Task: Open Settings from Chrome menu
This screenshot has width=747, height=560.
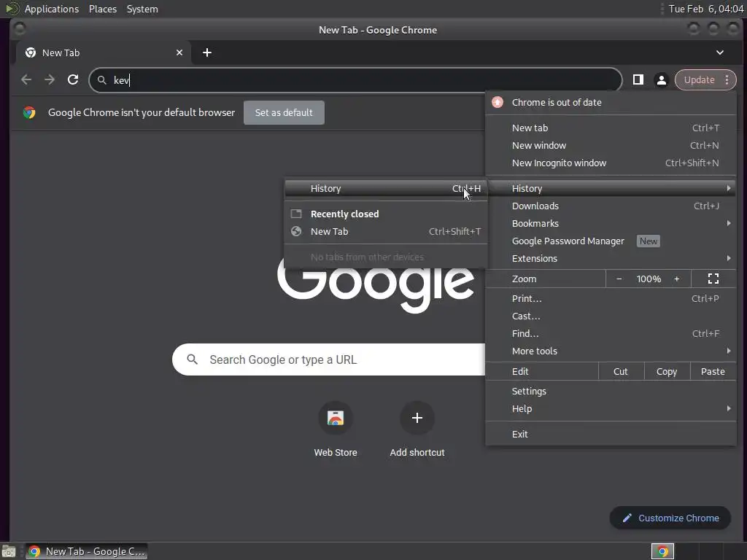Action: click(x=611, y=392)
